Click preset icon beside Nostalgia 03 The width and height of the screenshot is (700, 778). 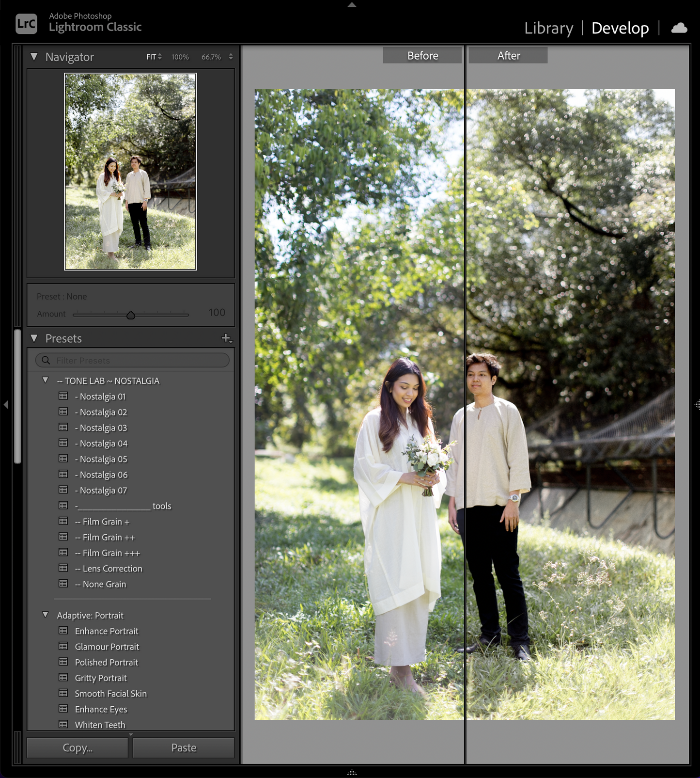[x=63, y=427]
